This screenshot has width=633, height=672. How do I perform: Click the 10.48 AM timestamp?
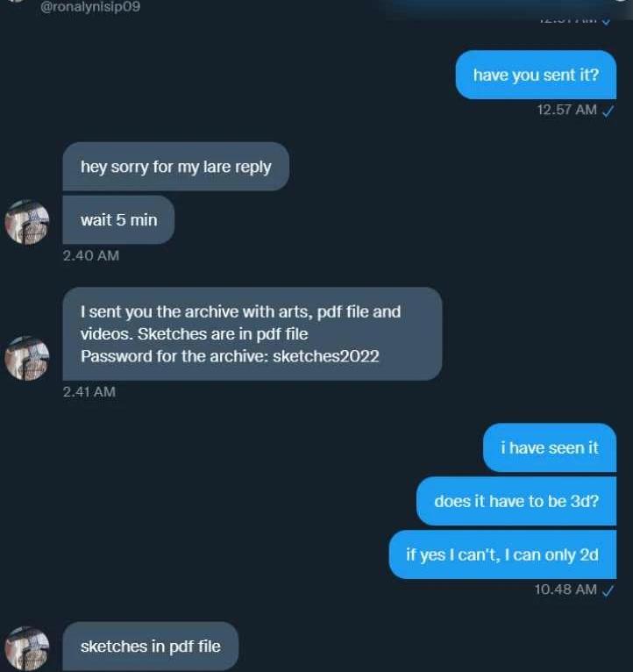[565, 590]
